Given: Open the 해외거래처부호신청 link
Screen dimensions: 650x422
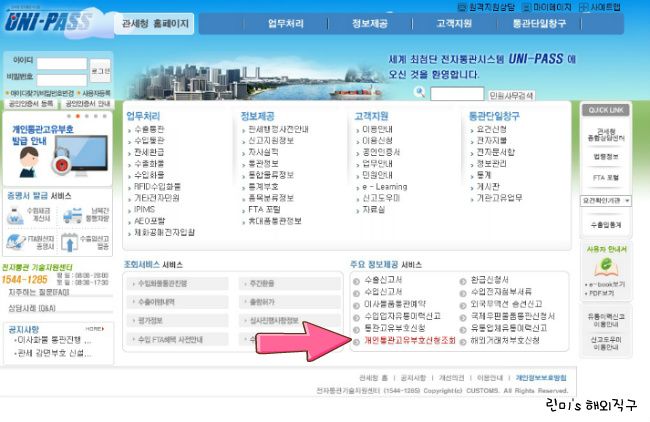Looking at the screenshot, I should [505, 340].
